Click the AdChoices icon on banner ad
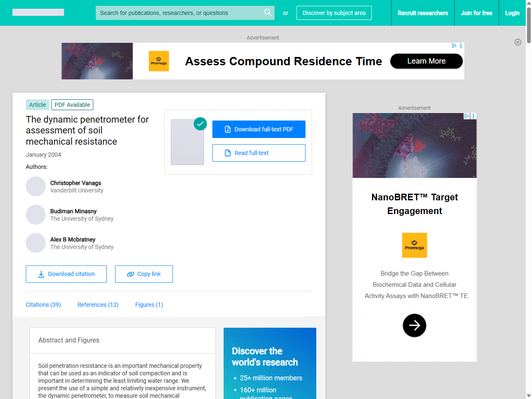The image size is (532, 399). [454, 46]
